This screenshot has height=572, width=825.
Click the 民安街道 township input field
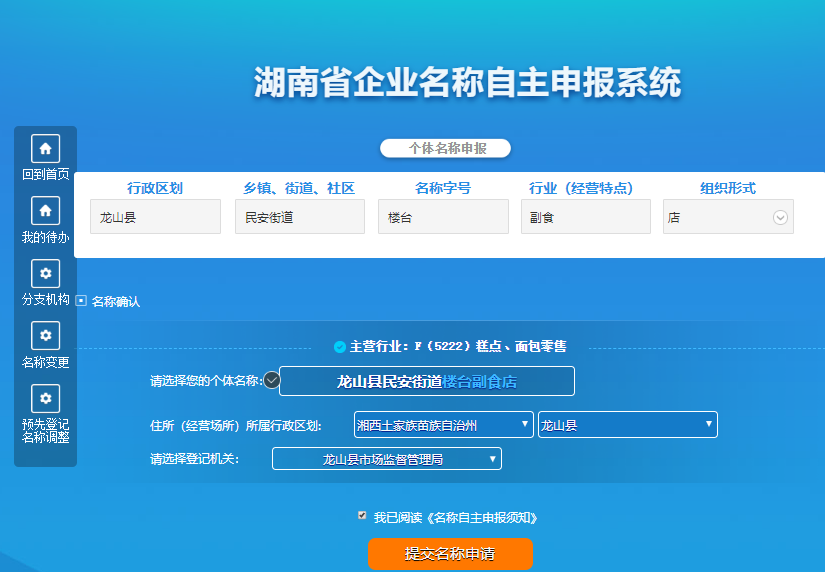click(x=300, y=216)
